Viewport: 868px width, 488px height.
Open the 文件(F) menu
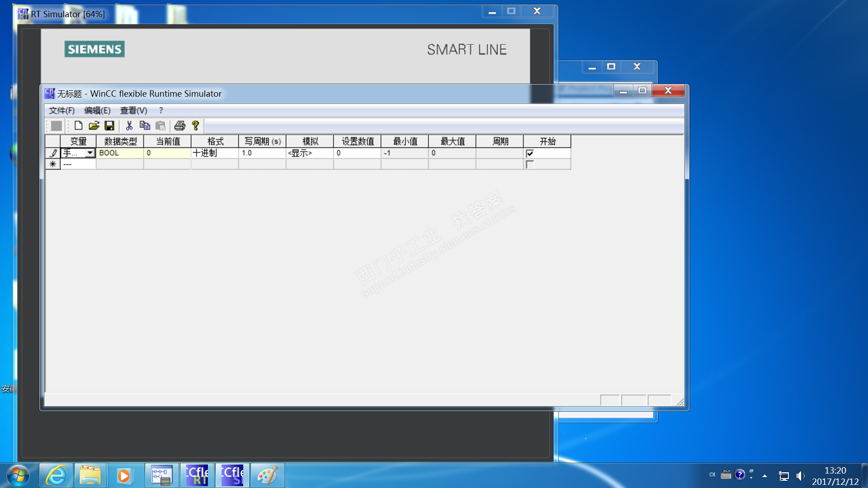[61, 111]
